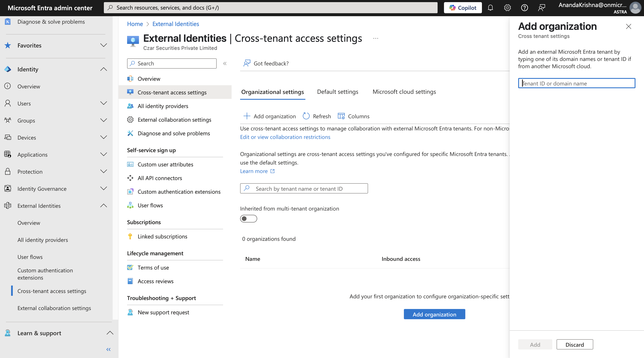Click the Refresh circular arrow icon
Screen dimensions: 644x358
pos(306,116)
